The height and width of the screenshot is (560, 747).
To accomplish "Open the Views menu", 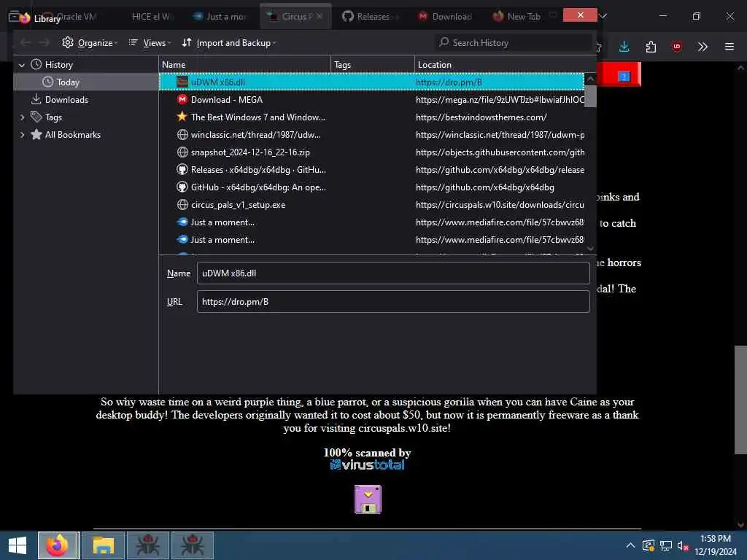I will (x=150, y=43).
